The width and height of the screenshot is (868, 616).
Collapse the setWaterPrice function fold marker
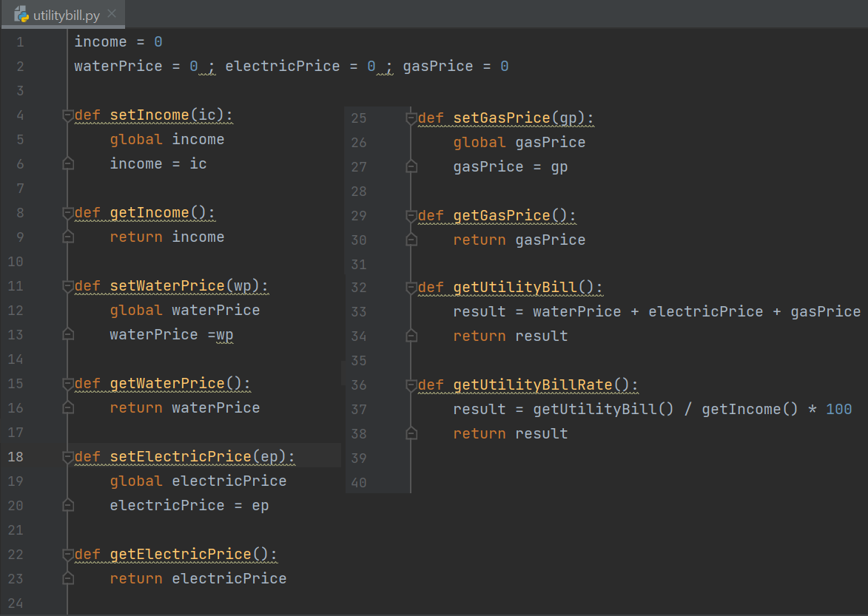click(68, 286)
